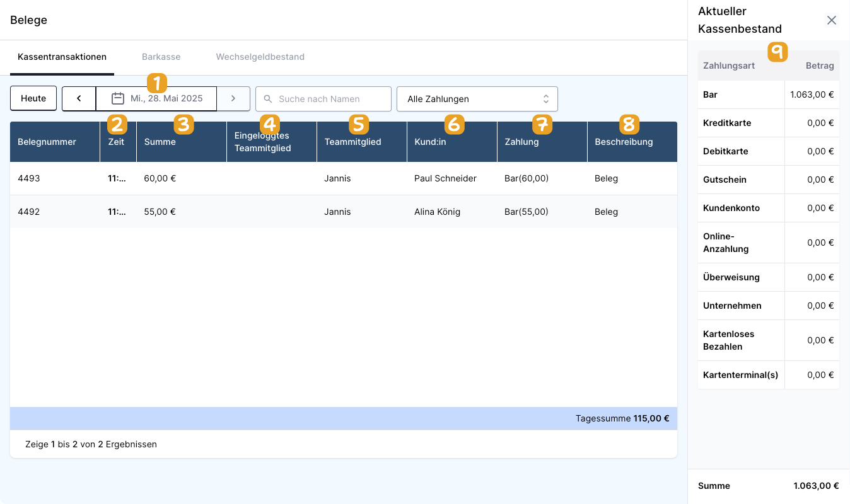Click the Zeige 1 bis 2 results text
Image resolution: width=850 pixels, height=504 pixels.
click(x=91, y=444)
